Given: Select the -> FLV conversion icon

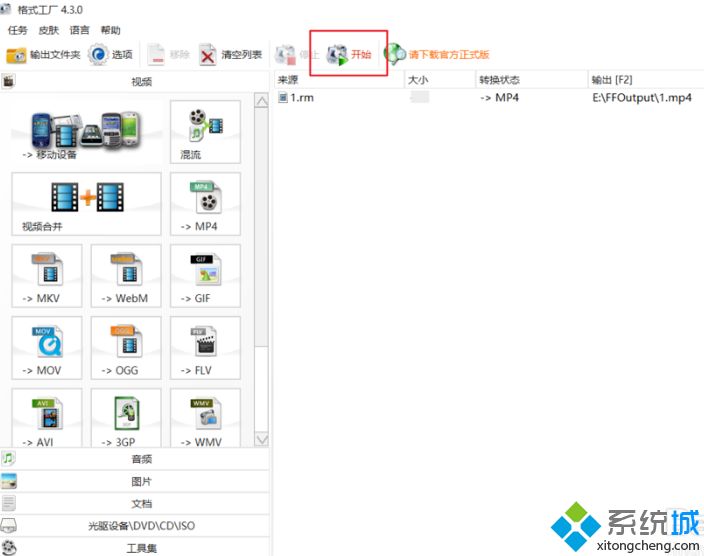Looking at the screenshot, I should click(205, 348).
